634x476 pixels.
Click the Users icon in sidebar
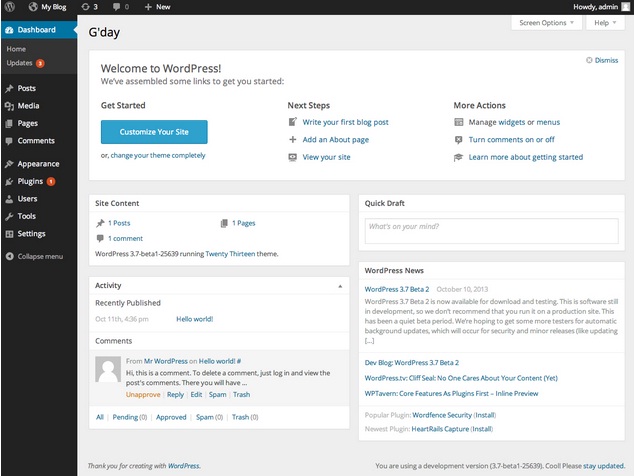click(9, 199)
